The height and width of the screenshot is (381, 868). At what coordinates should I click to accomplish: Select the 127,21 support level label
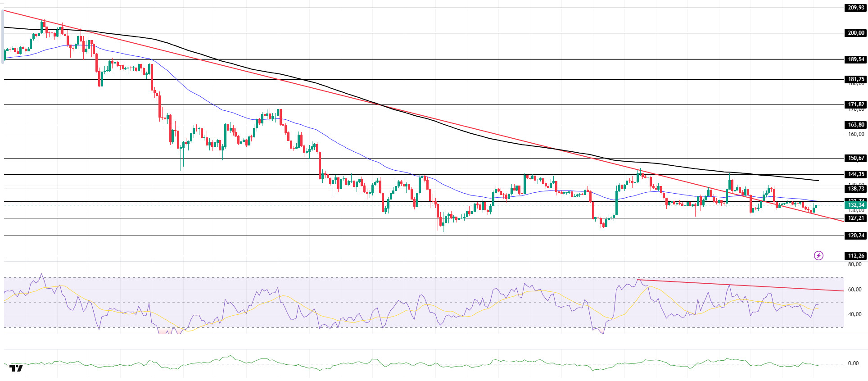pyautogui.click(x=855, y=218)
